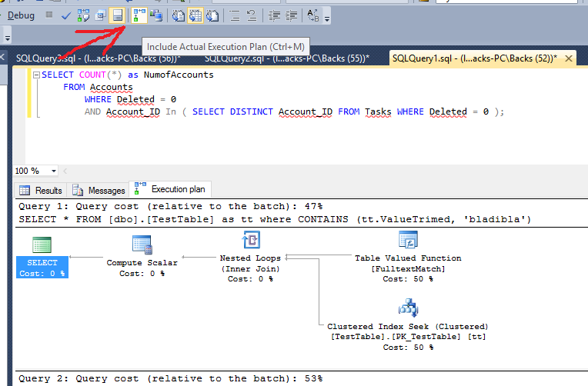The width and height of the screenshot is (588, 386).
Task: Switch to SQLQuery2.sql tab
Action: (287, 58)
